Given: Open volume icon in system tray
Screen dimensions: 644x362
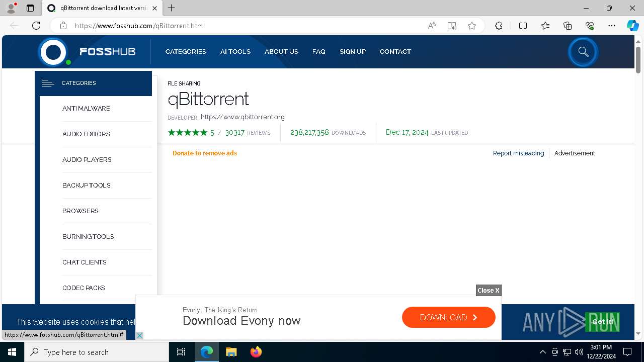Looking at the screenshot, I should click(x=579, y=352).
